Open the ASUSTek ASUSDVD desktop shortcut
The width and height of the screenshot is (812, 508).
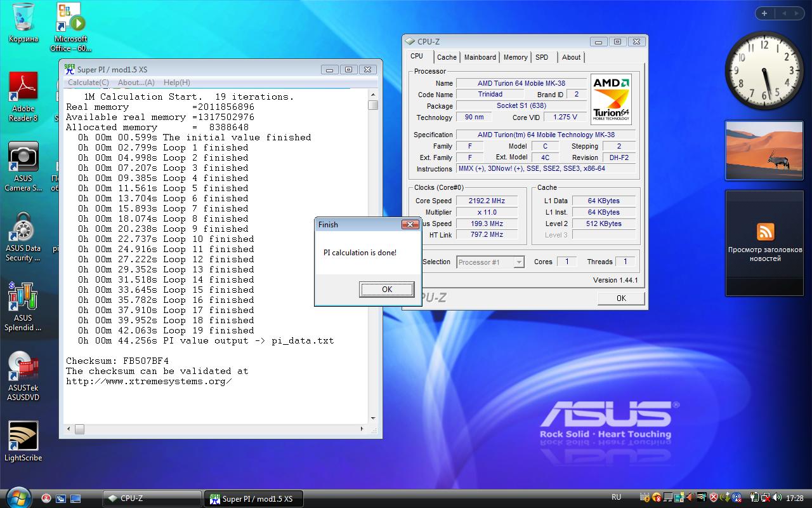[23, 376]
